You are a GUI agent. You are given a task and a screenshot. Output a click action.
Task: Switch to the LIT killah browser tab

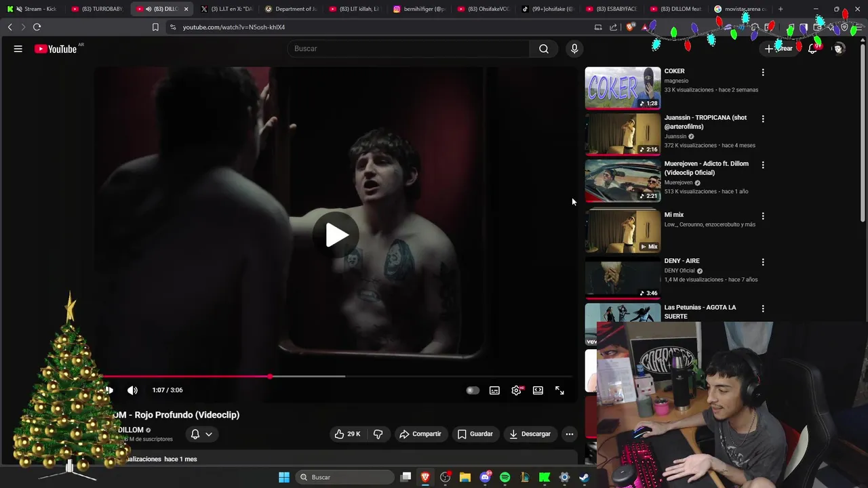[x=355, y=9]
